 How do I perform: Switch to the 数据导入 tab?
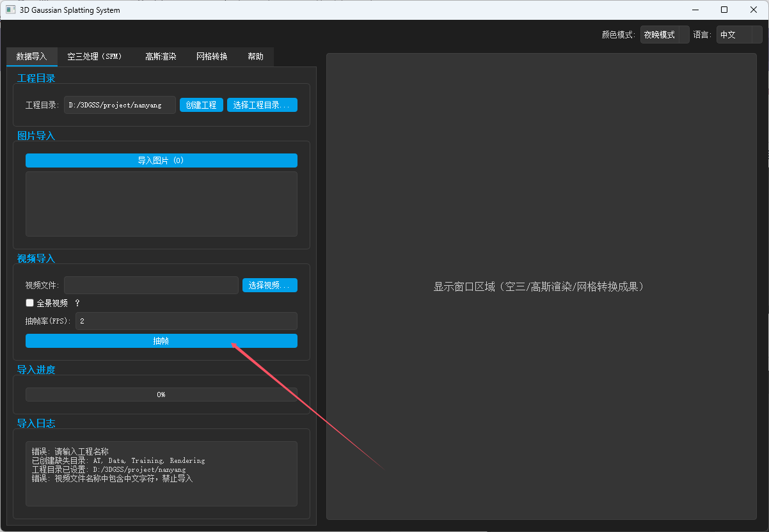pyautogui.click(x=32, y=56)
